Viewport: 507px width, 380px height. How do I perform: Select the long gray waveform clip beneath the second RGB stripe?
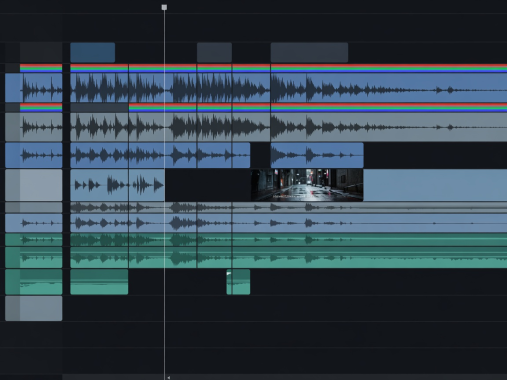[x=389, y=127]
